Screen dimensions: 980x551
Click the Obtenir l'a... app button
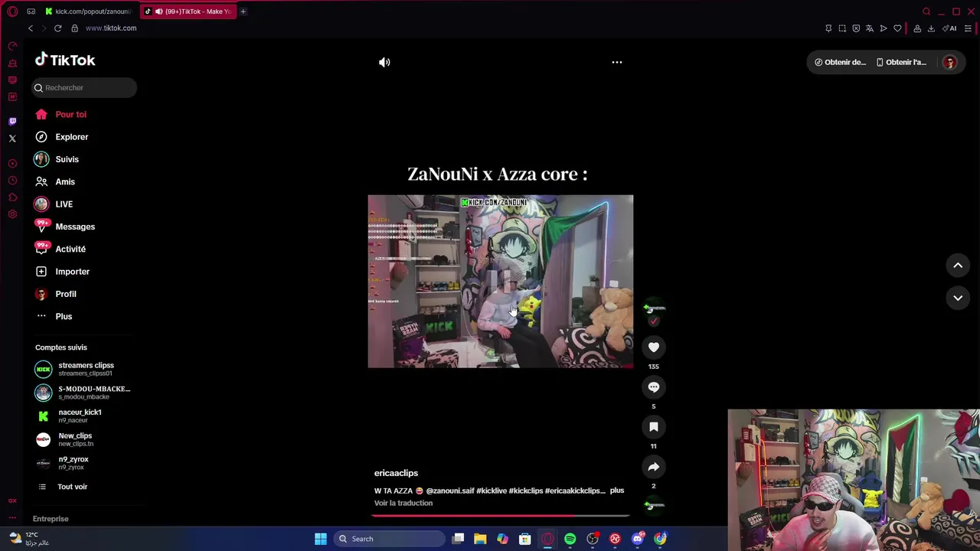pos(901,63)
